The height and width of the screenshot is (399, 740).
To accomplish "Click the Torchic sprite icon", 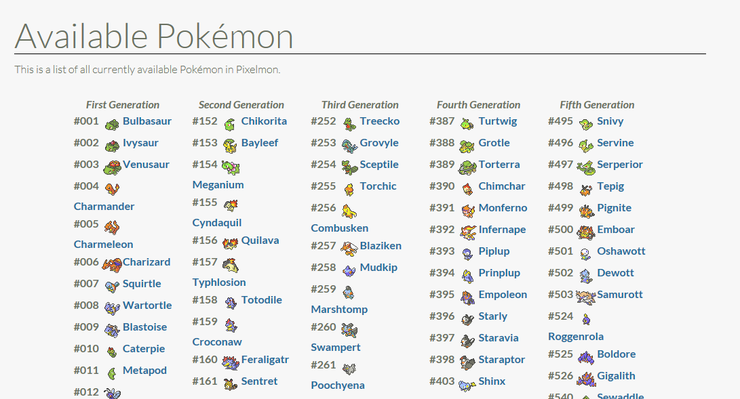I will pyautogui.click(x=349, y=189).
